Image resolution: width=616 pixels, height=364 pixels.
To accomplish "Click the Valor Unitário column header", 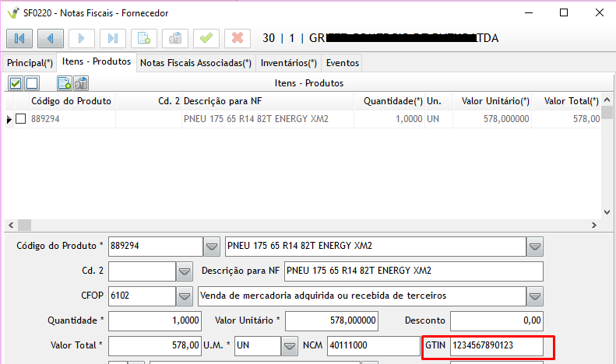I will pos(495,101).
